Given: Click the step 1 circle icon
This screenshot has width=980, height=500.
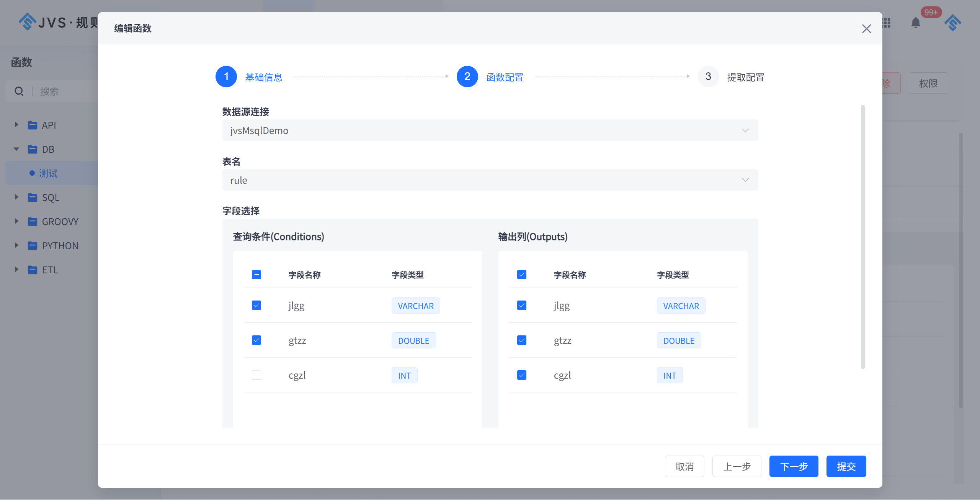Looking at the screenshot, I should 226,77.
